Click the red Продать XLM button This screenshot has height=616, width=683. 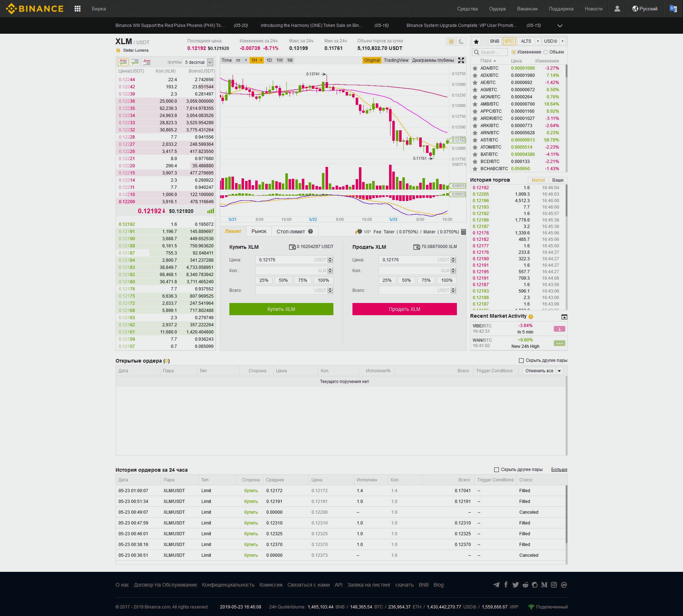(x=404, y=309)
